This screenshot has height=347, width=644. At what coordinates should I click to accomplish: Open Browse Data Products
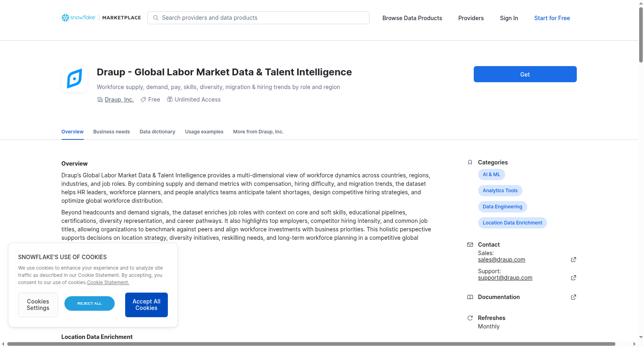point(412,18)
